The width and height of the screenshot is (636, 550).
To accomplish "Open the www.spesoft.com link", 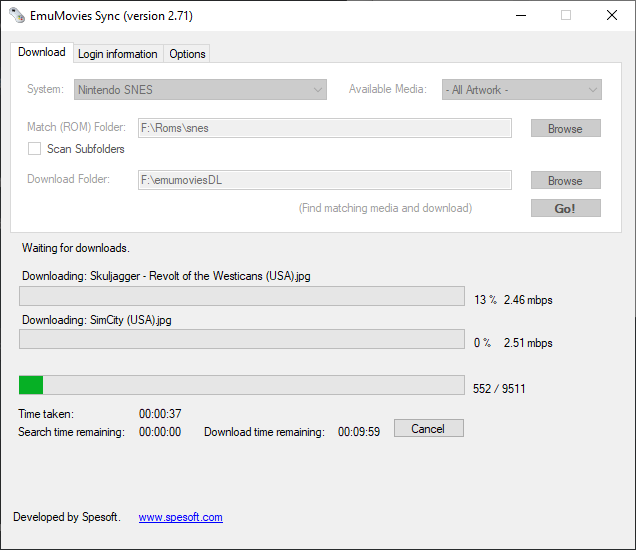I will [x=180, y=517].
